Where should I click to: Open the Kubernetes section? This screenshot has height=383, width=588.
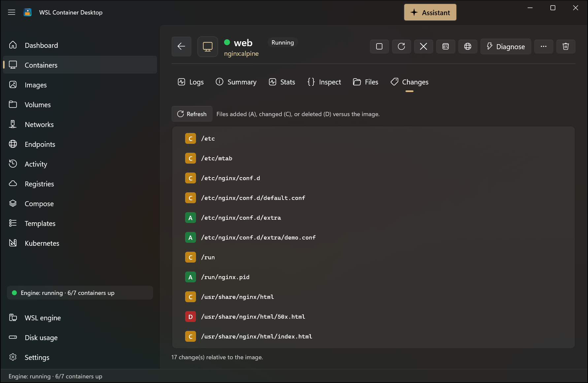coord(80,243)
